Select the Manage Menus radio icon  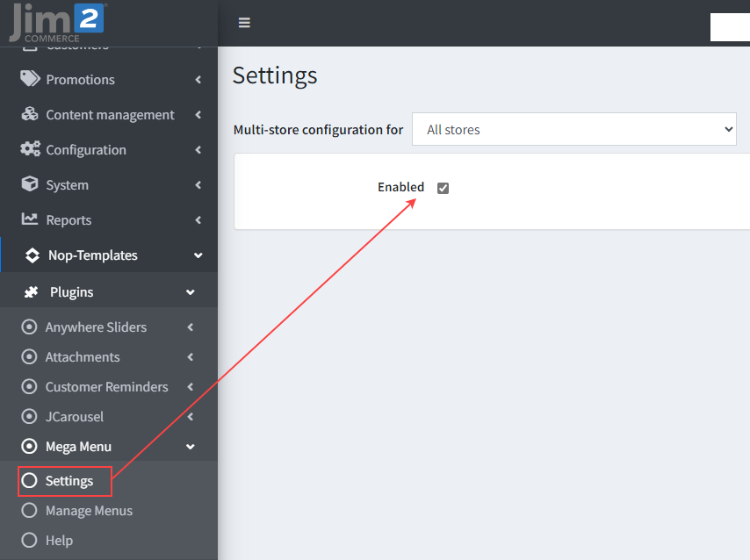pos(30,511)
